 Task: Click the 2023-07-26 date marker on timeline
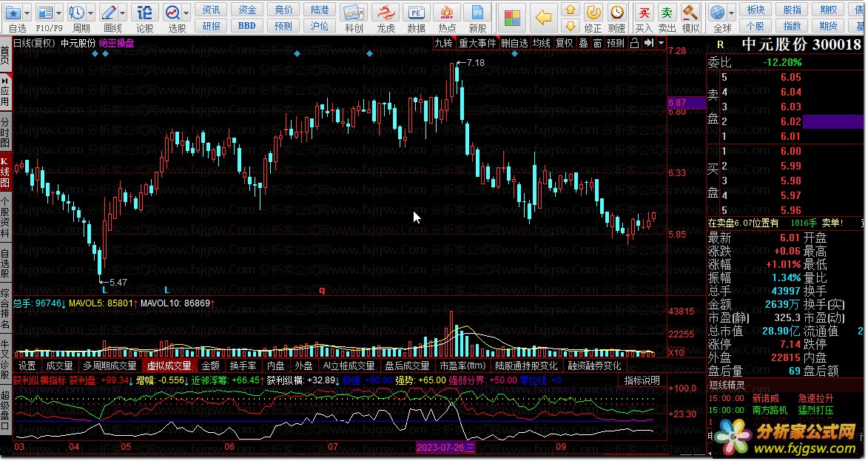coord(445,447)
